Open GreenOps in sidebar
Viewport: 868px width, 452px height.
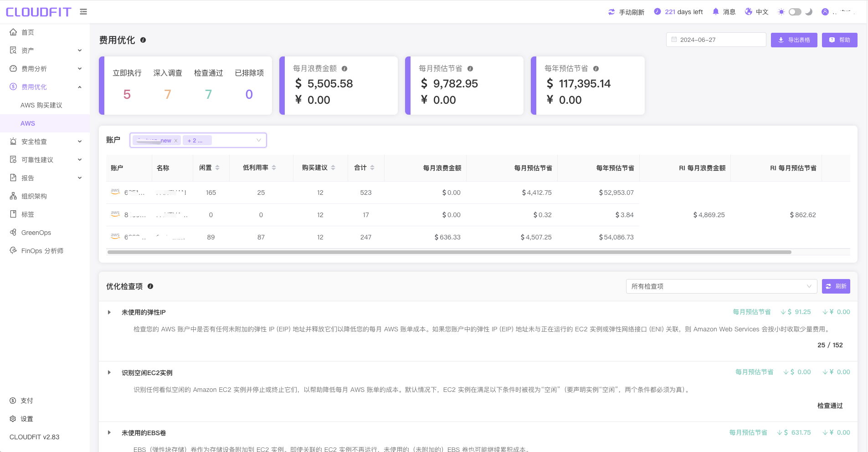click(45, 233)
